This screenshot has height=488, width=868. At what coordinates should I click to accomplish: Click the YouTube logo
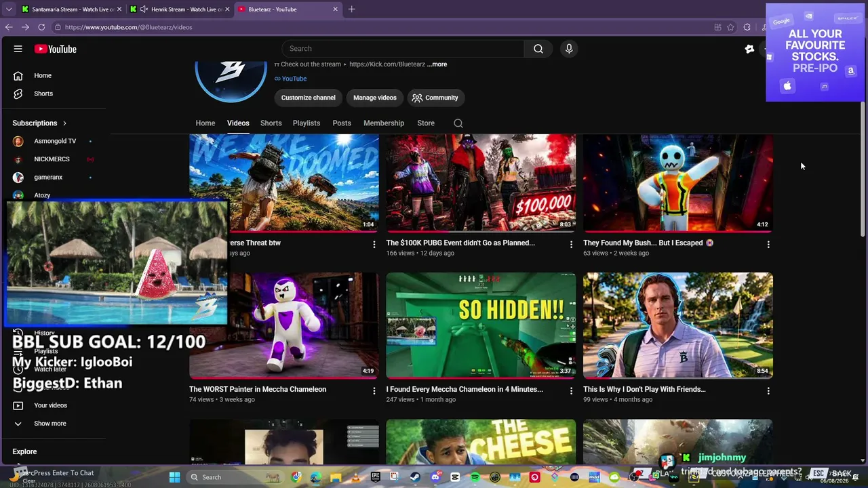[x=56, y=49]
